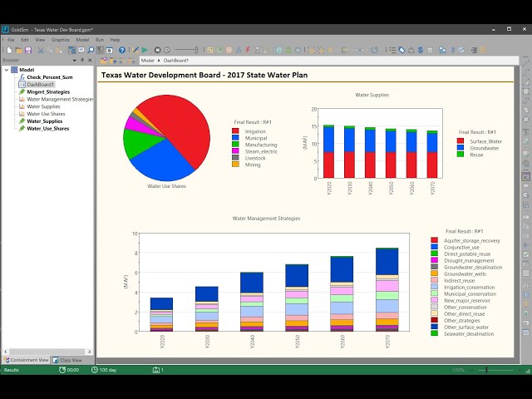The width and height of the screenshot is (532, 399).
Task: Select Check_Percent_Sum in the browser tree
Action: 50,77
